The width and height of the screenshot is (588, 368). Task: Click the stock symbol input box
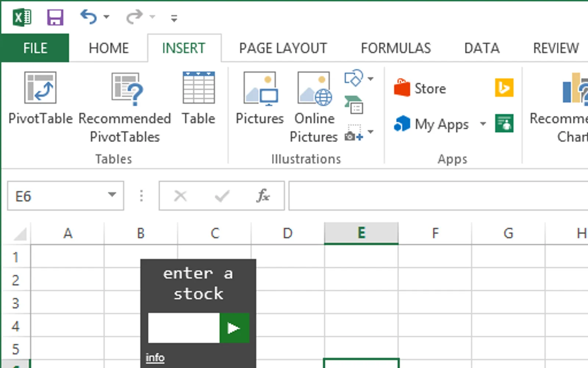[184, 328]
